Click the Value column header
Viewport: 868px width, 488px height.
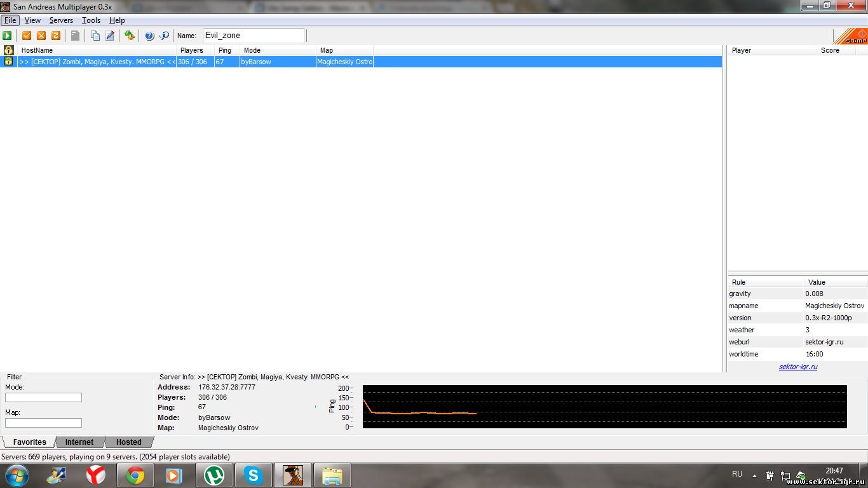pyautogui.click(x=836, y=282)
